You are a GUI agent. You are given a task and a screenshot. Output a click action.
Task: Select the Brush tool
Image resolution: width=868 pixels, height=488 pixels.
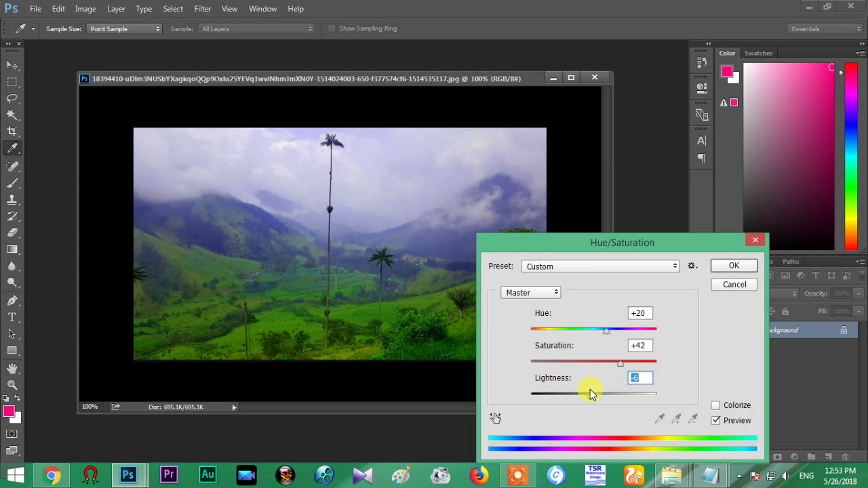click(12, 183)
